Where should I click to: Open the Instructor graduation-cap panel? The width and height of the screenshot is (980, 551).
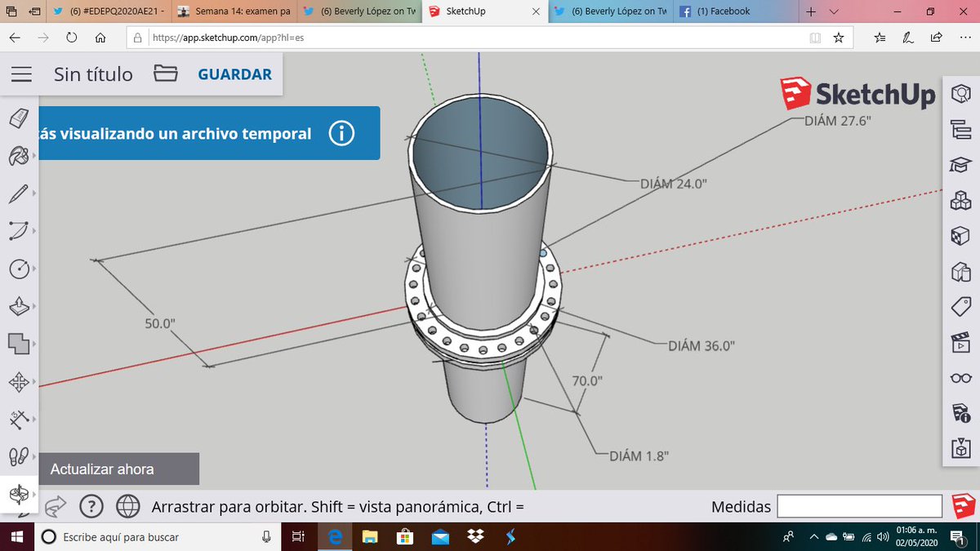pos(961,164)
